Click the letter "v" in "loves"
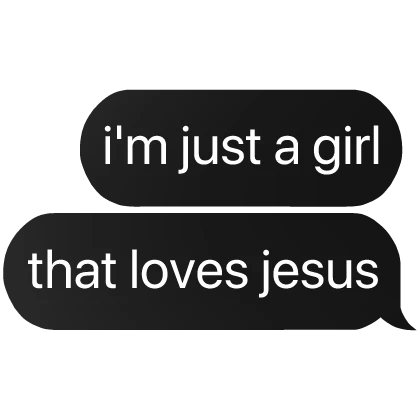The image size is (420, 420). point(193,275)
